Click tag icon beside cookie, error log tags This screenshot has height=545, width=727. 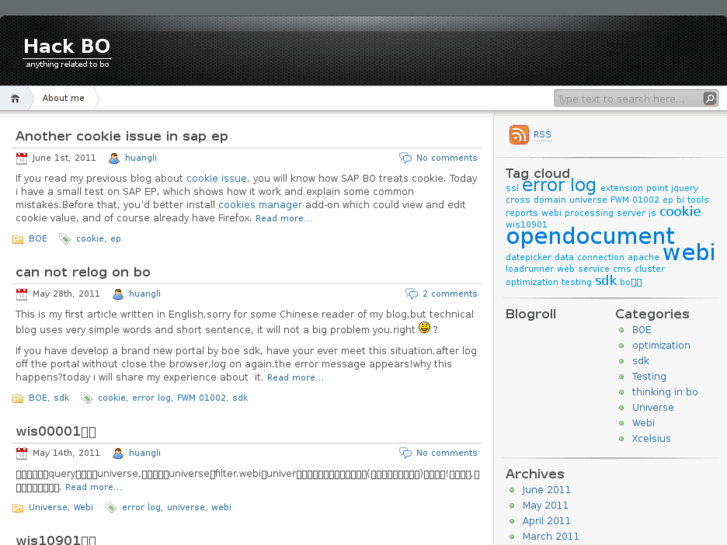tap(87, 398)
